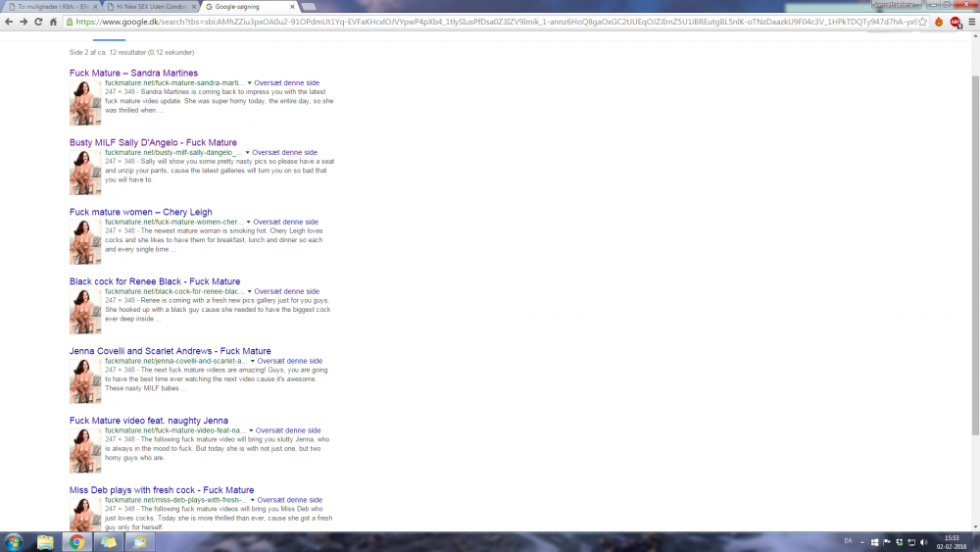Open the fifth taskbar application icon

140,542
